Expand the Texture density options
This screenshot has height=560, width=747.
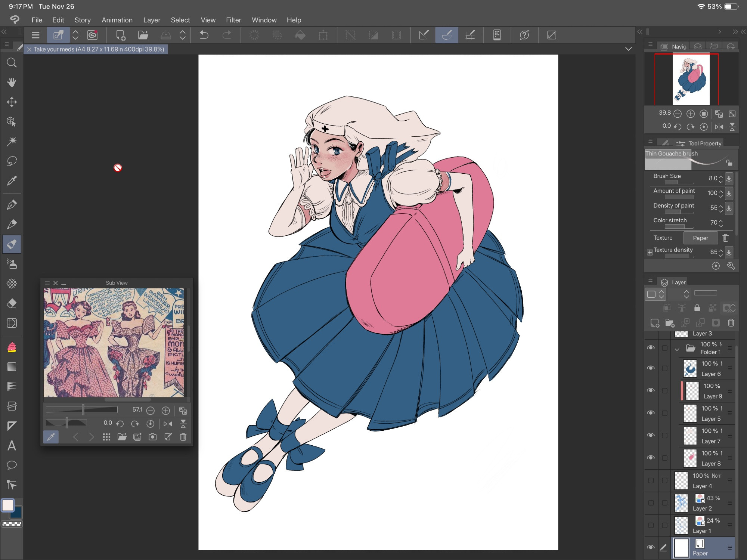650,252
